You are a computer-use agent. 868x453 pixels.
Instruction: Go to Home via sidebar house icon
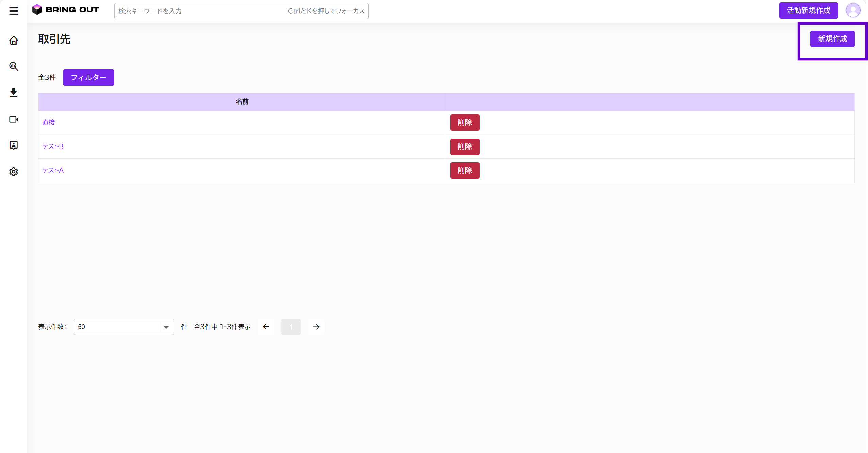click(14, 40)
